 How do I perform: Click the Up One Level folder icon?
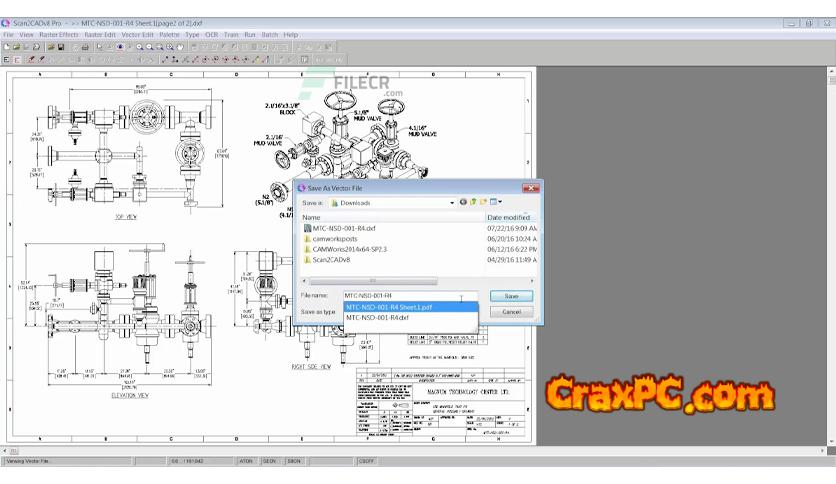tap(473, 202)
